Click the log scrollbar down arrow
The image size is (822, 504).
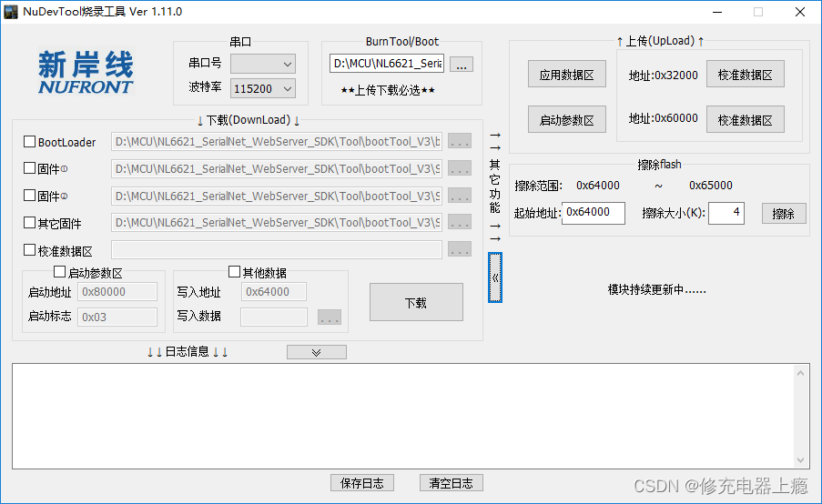(x=800, y=460)
